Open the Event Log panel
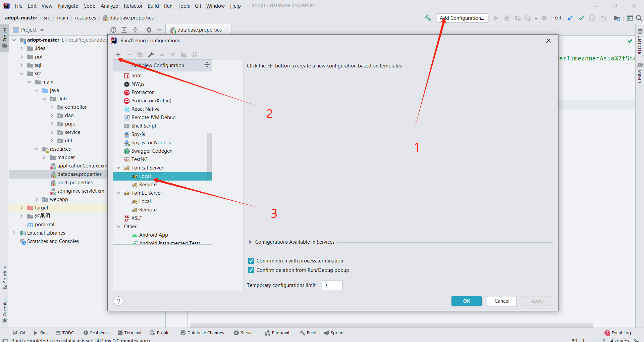 [x=618, y=333]
